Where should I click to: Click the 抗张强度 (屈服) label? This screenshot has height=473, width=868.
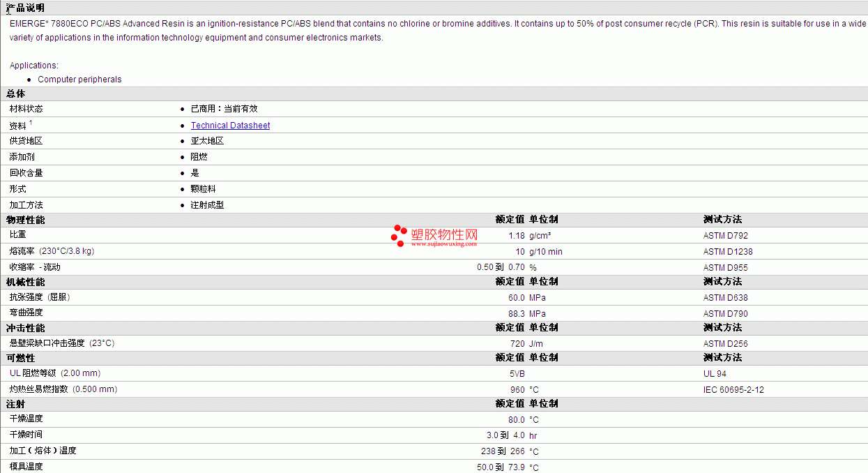(x=40, y=297)
